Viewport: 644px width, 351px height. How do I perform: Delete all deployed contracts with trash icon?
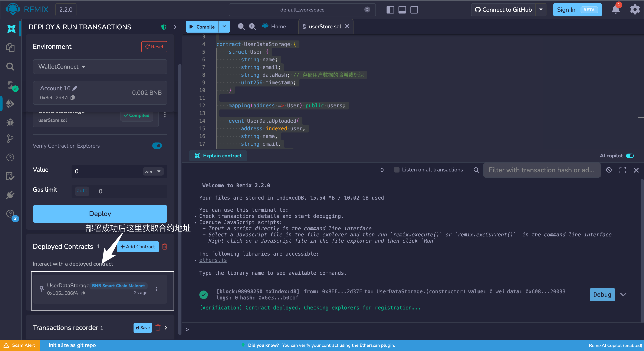(165, 246)
